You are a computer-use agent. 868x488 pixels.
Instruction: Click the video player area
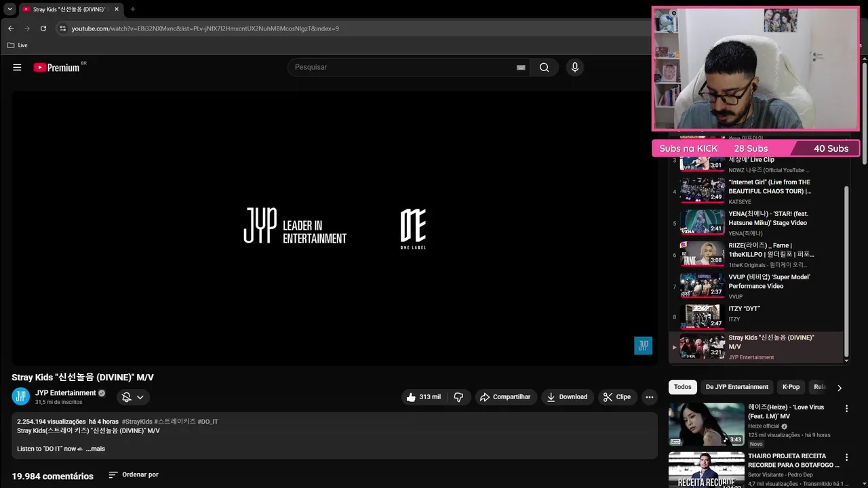334,228
